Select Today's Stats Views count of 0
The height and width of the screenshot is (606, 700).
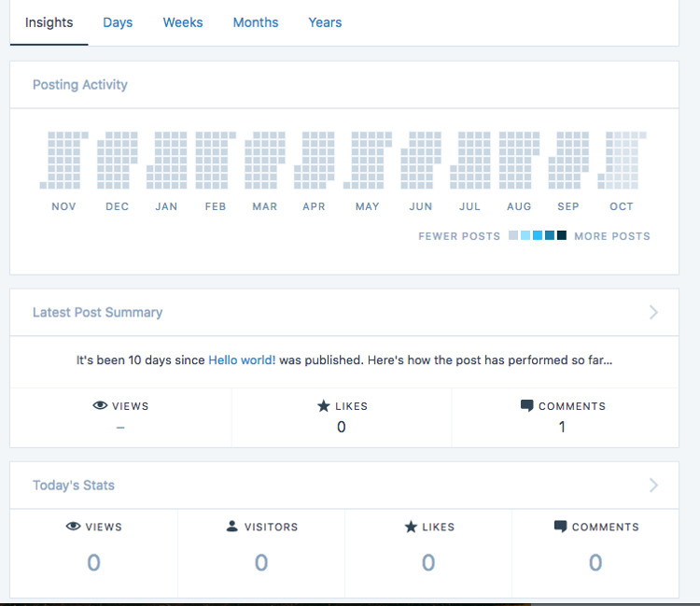(x=93, y=562)
